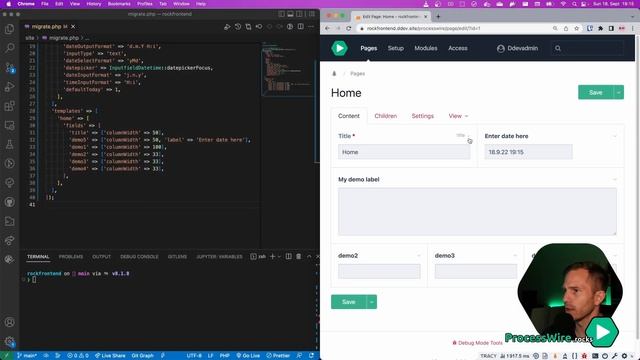Viewport: 640px width, 360px height.
Task: Open the Testing flask icon in activity bar
Action: pos(9,144)
